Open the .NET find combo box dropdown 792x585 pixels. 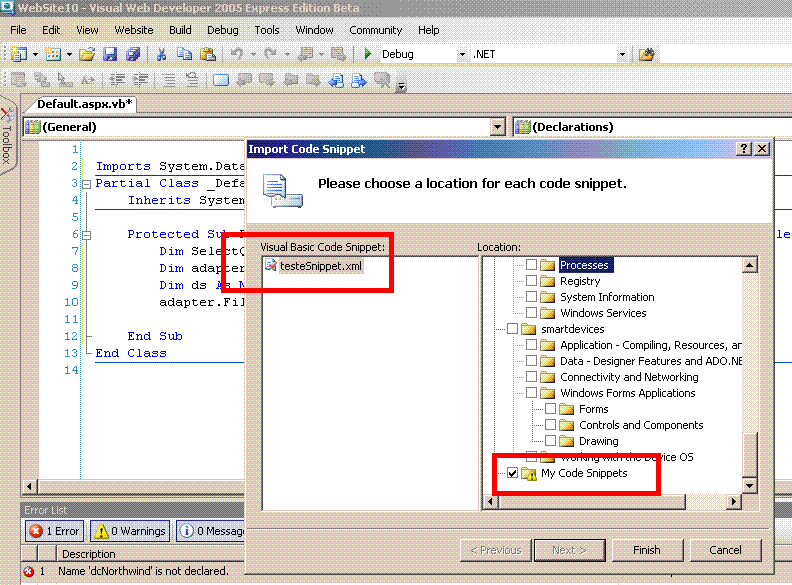(x=621, y=54)
